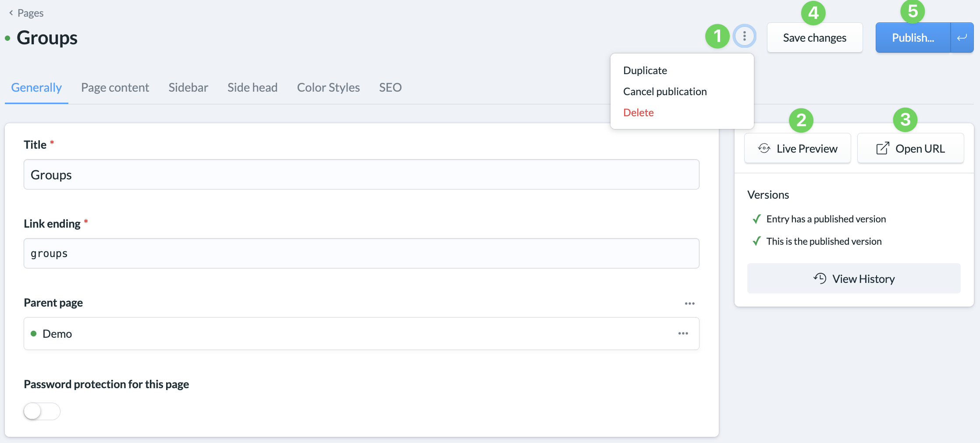980x443 pixels.
Task: Focus the Link ending field containing groups
Action: point(362,254)
